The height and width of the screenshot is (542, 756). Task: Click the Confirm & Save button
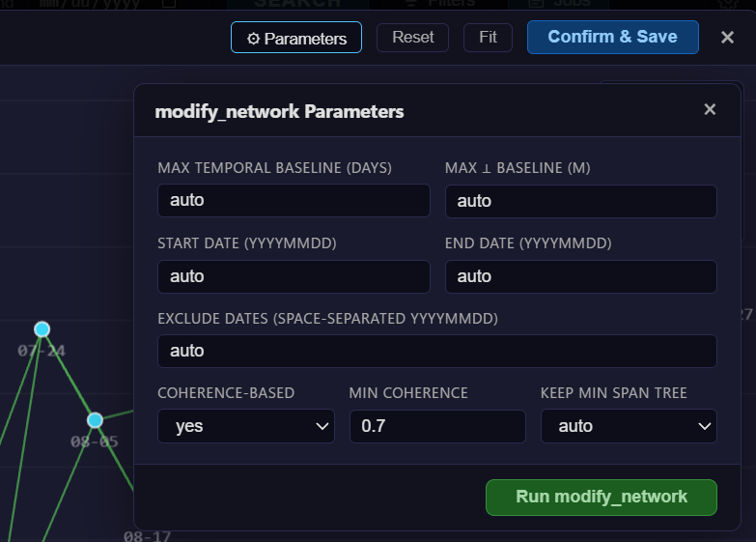[x=612, y=37]
